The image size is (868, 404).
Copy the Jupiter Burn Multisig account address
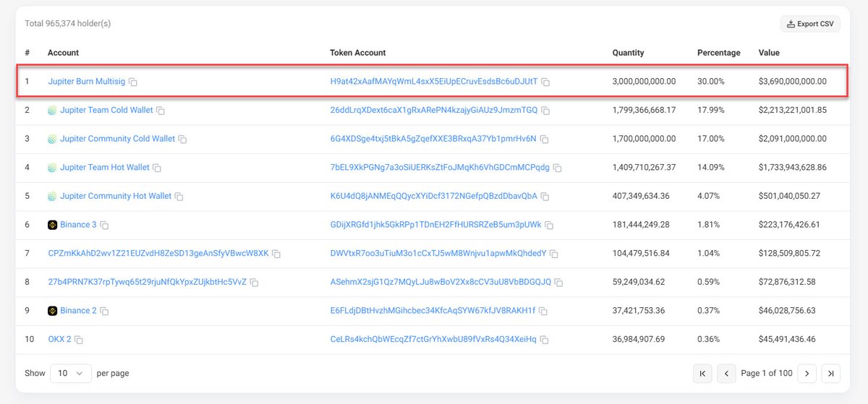[x=133, y=82]
